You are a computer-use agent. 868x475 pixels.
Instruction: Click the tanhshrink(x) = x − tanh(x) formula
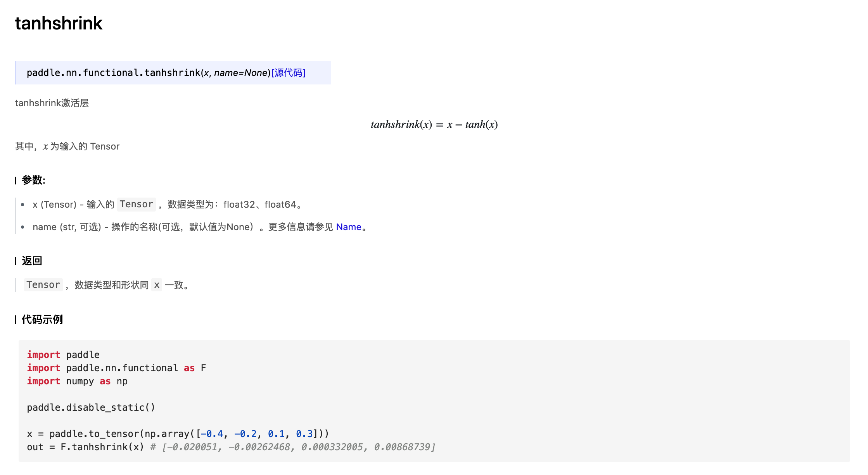pos(434,125)
